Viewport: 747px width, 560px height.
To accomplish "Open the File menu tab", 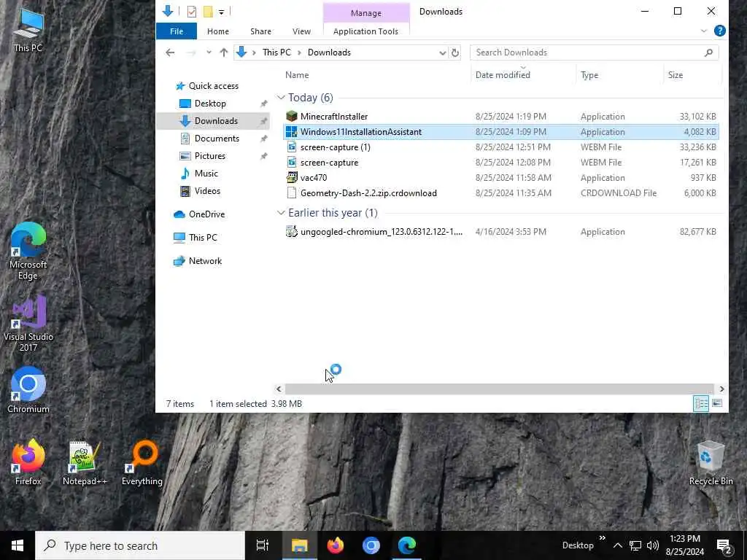I will (177, 31).
